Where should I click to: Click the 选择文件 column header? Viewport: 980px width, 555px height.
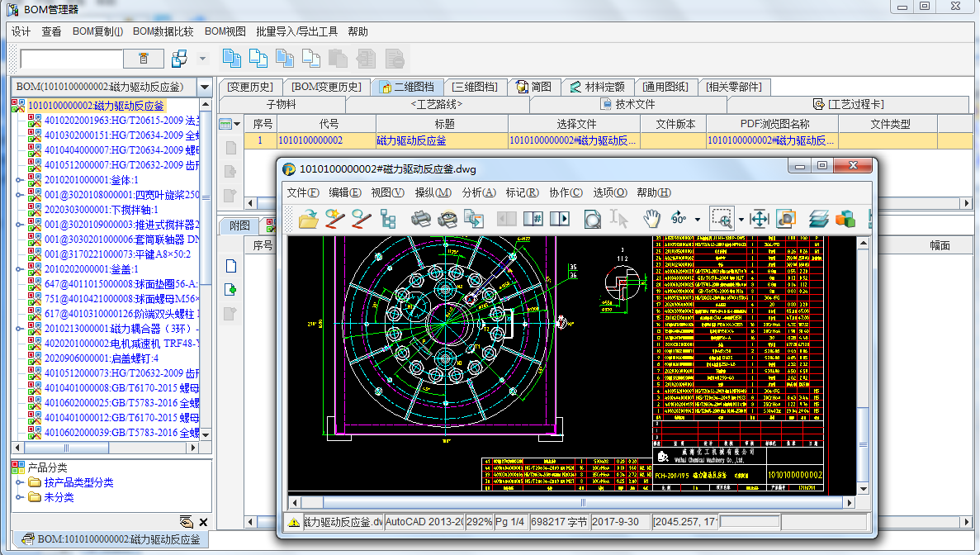click(575, 124)
